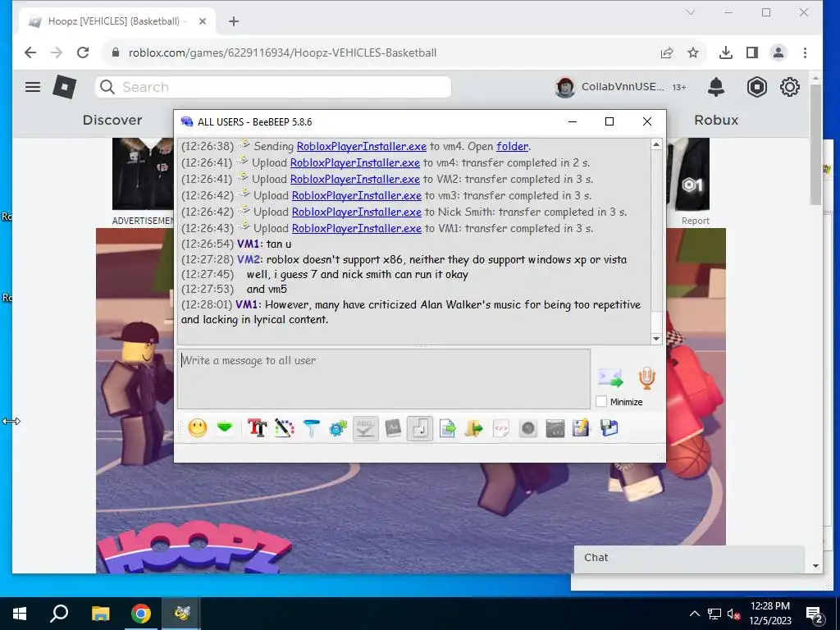The width and height of the screenshot is (840, 630).
Task: Click the Report link under advertisement
Action: click(696, 221)
